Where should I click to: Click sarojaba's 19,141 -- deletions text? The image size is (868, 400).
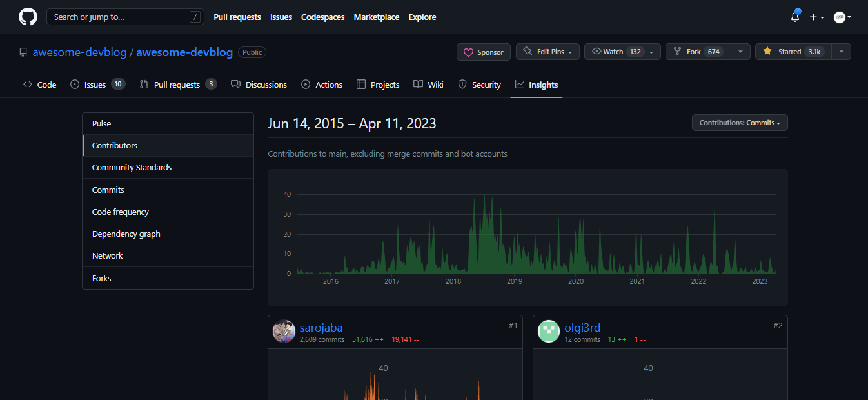(406, 339)
